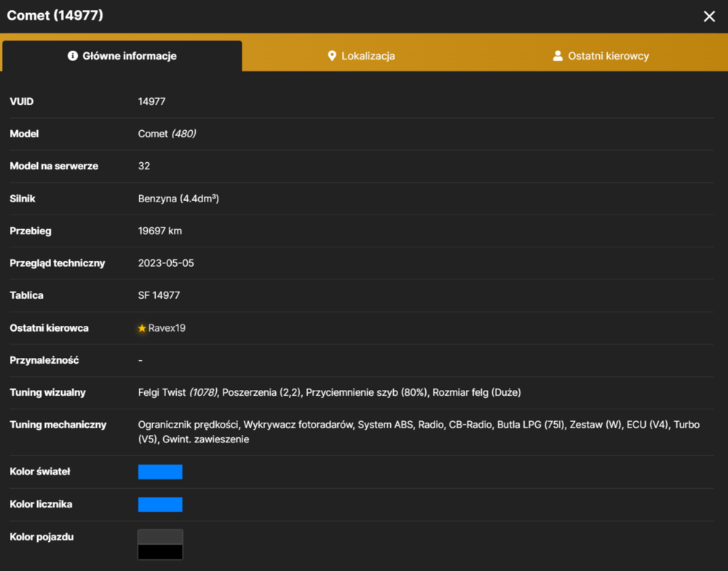Click the gold star beside Ravex19
The width and height of the screenshot is (728, 571).
pos(142,328)
